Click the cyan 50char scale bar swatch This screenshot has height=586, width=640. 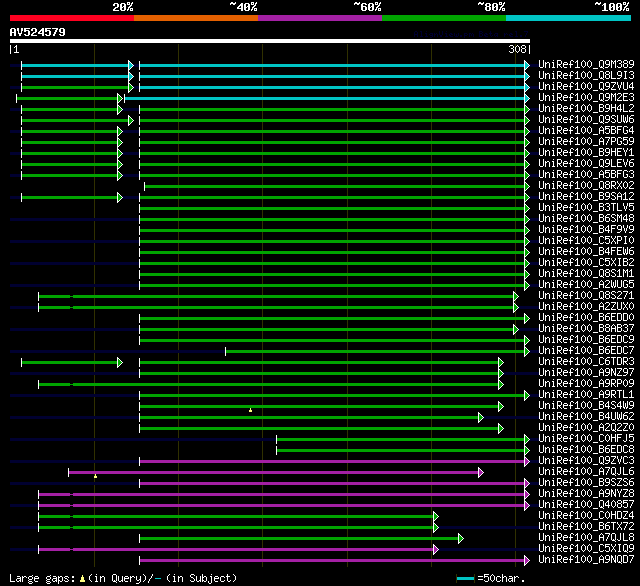tap(466, 578)
